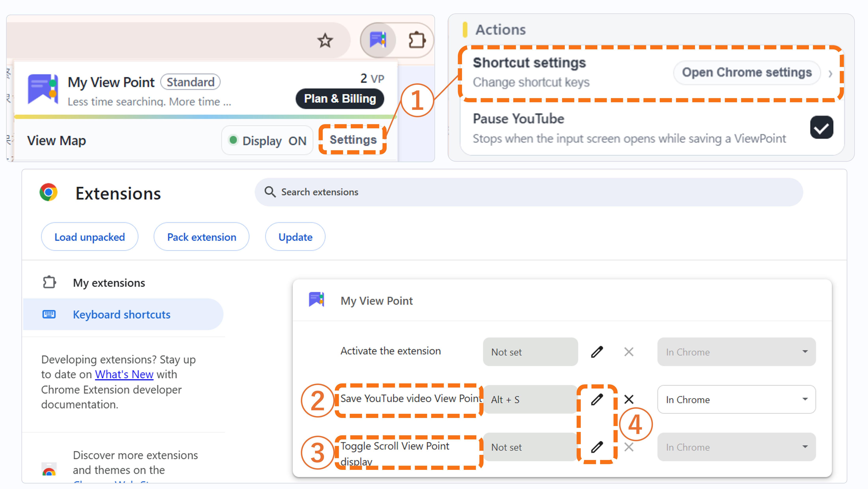The image size is (868, 489).
Task: Click the Pause YouTube heading
Action: 518,119
